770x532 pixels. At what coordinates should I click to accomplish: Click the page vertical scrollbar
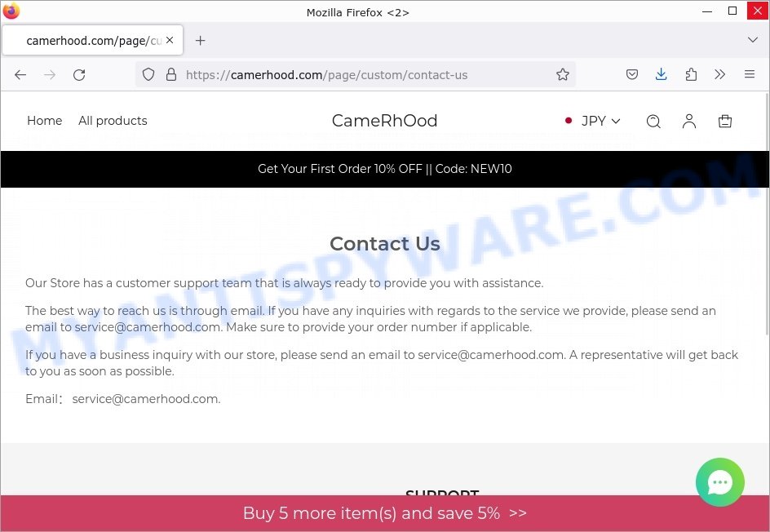767,214
